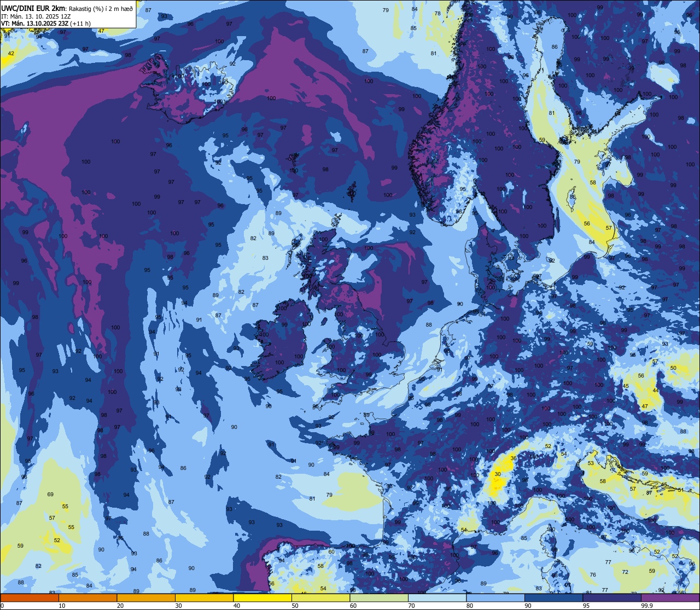
Task: Click the legend tick label '10'
Action: [62, 605]
